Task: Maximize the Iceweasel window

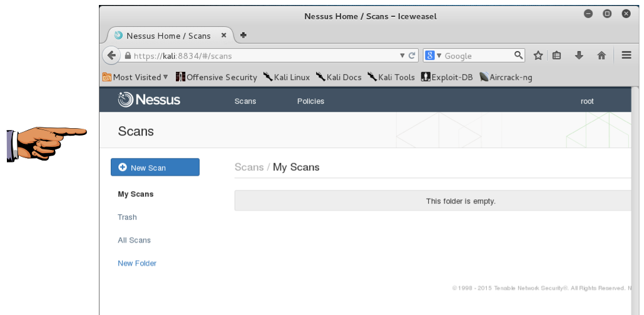Action: coord(607,14)
